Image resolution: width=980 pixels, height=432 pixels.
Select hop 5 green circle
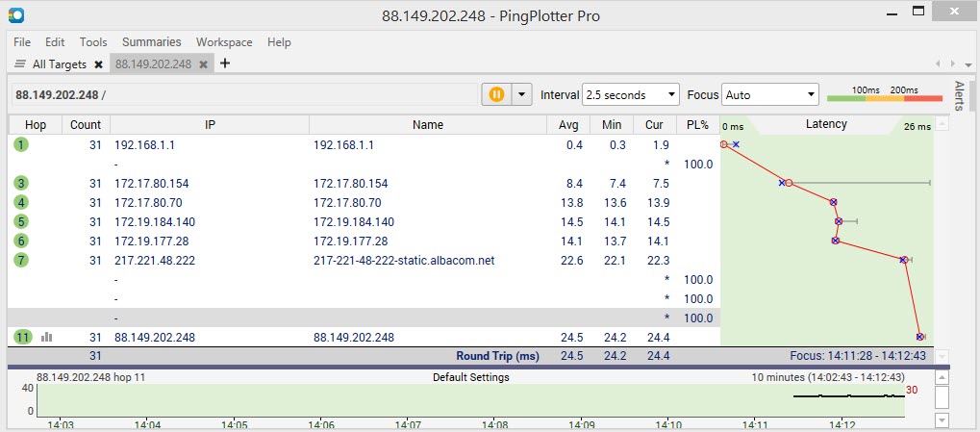(22, 222)
